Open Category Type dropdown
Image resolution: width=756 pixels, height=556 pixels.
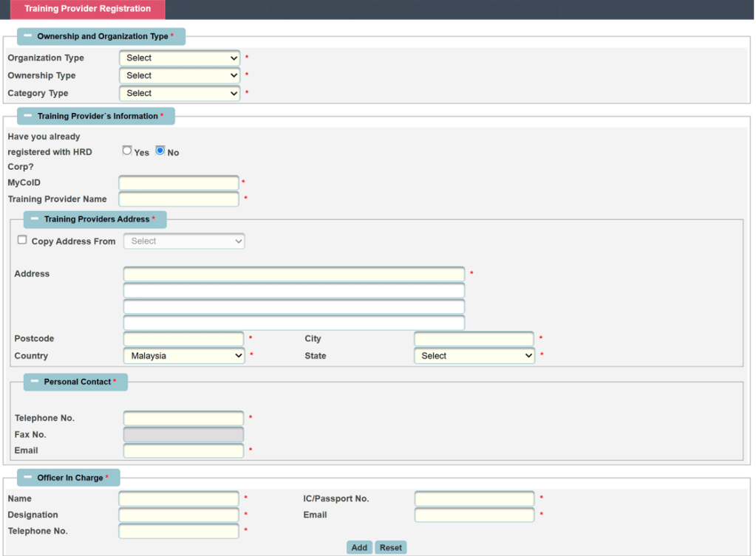[180, 93]
